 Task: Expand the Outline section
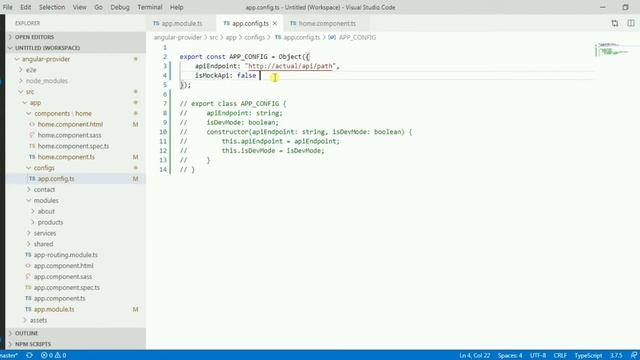(76, 333)
